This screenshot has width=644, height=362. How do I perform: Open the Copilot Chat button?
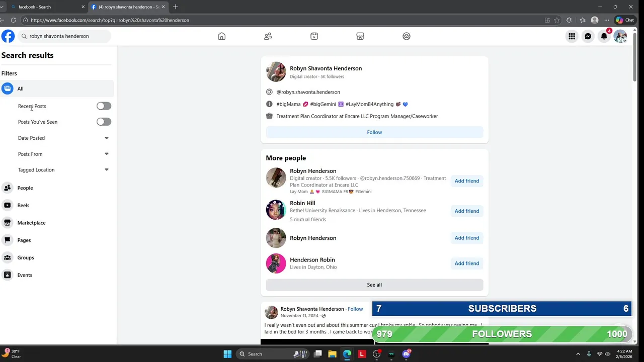click(x=625, y=20)
